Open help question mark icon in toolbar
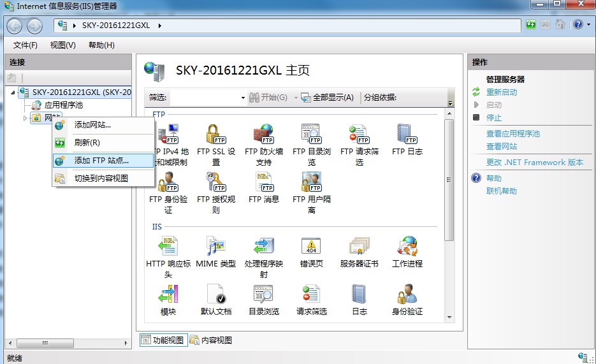The width and height of the screenshot is (596, 364). tap(578, 25)
